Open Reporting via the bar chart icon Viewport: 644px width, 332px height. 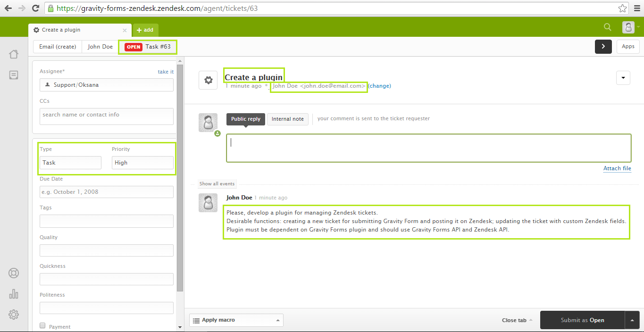pos(14,293)
